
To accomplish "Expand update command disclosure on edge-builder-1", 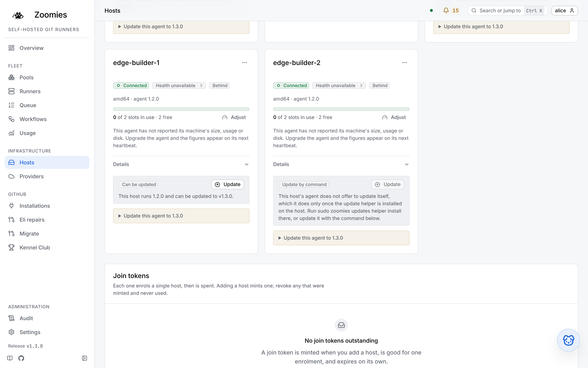I will (x=181, y=216).
